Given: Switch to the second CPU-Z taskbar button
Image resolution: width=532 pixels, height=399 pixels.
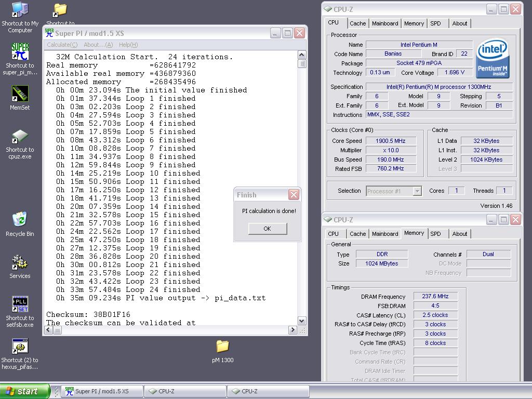Looking at the screenshot, I should 269,391.
